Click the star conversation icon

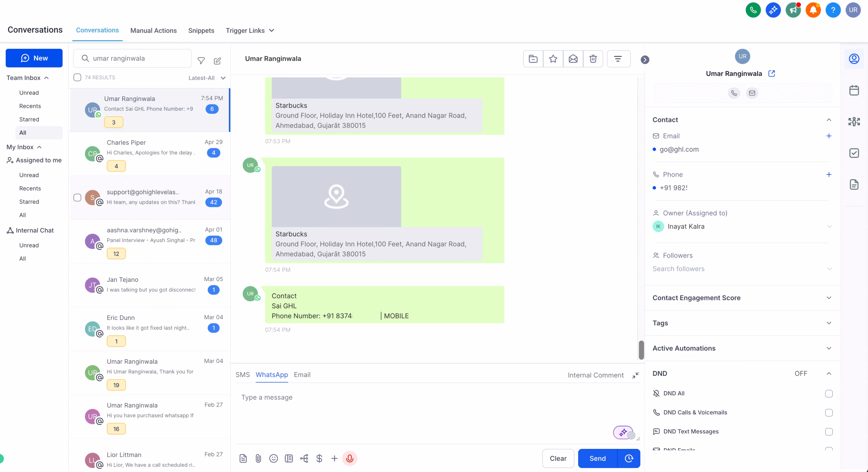pos(553,59)
